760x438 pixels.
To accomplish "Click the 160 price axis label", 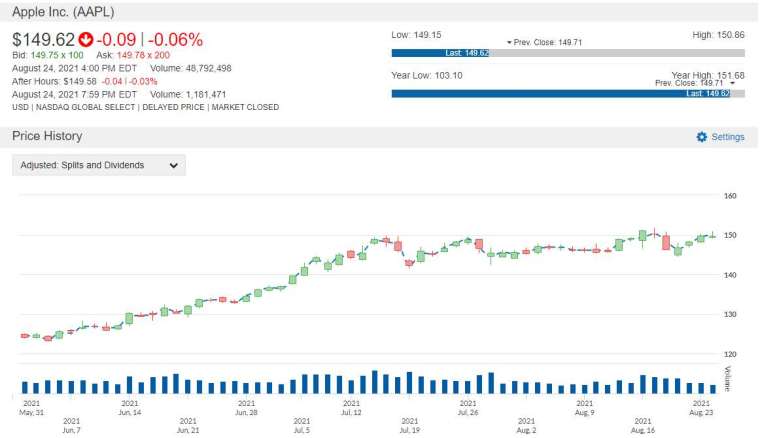I will point(730,196).
